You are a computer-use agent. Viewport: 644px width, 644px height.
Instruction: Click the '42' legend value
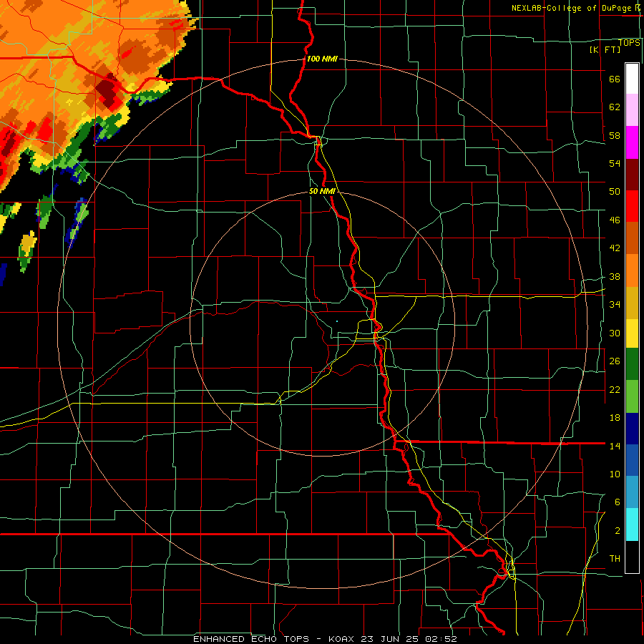point(615,248)
